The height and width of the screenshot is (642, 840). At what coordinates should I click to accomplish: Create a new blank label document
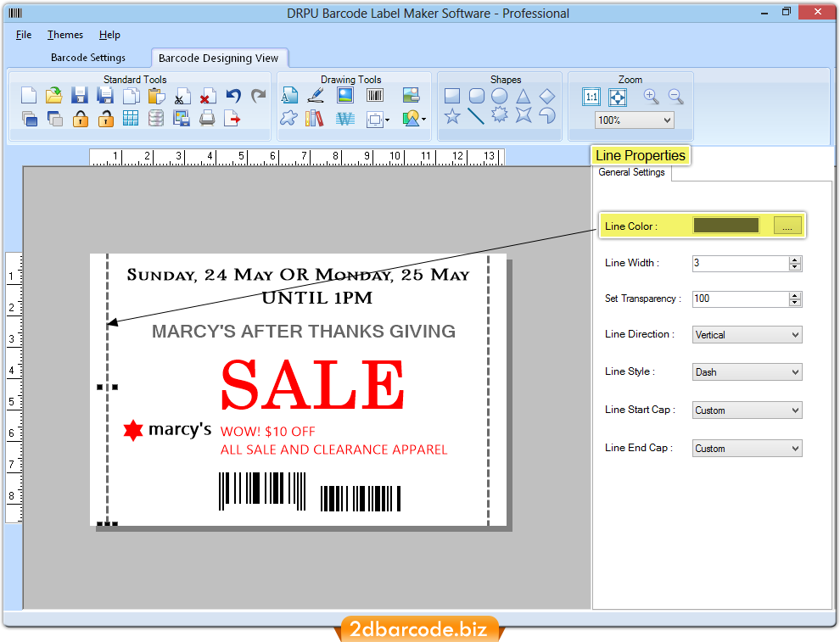pos(29,96)
